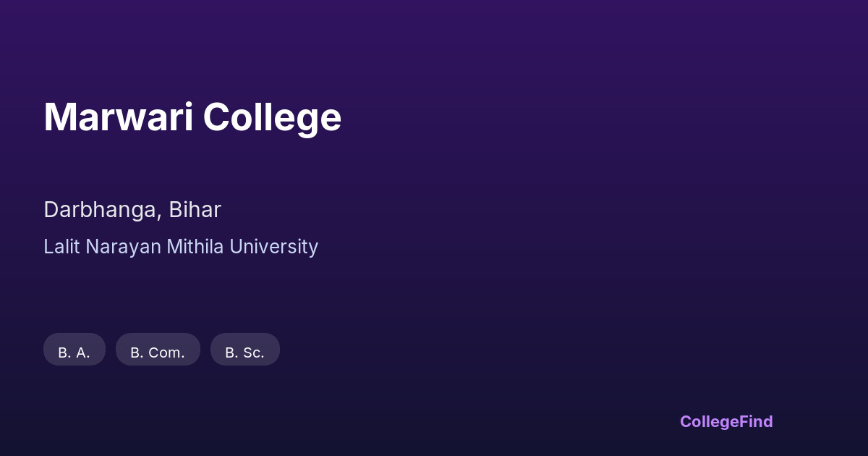Click the "Sc." text inside the third pill
The height and width of the screenshot is (456, 868).
pos(254,353)
